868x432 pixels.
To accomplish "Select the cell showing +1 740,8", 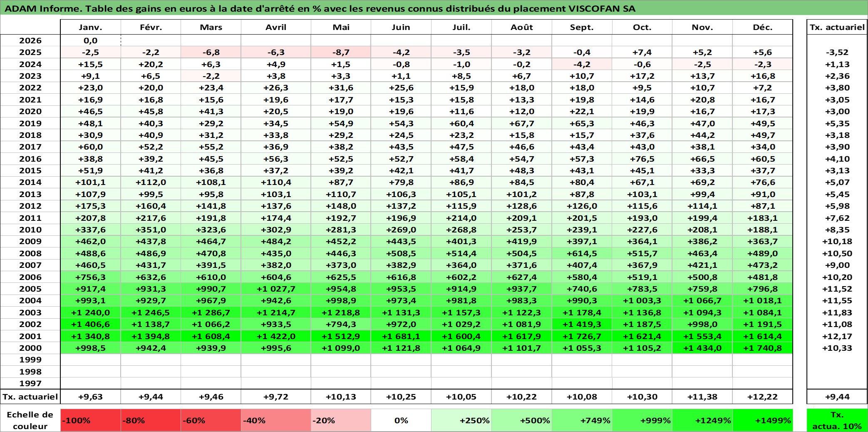I will pyautogui.click(x=762, y=348).
